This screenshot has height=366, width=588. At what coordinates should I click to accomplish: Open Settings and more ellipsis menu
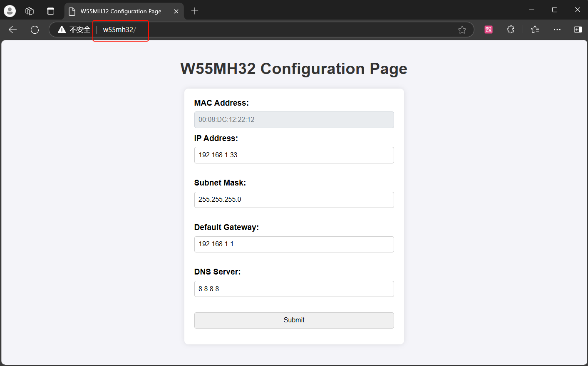(x=557, y=30)
